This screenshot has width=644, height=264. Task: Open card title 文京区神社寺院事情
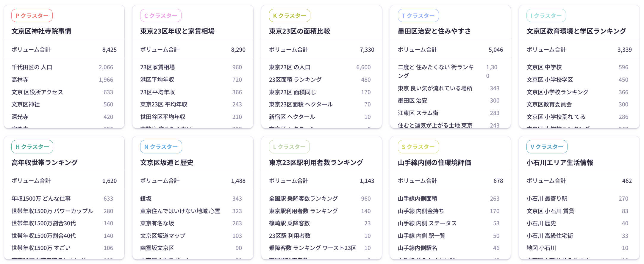pyautogui.click(x=41, y=31)
